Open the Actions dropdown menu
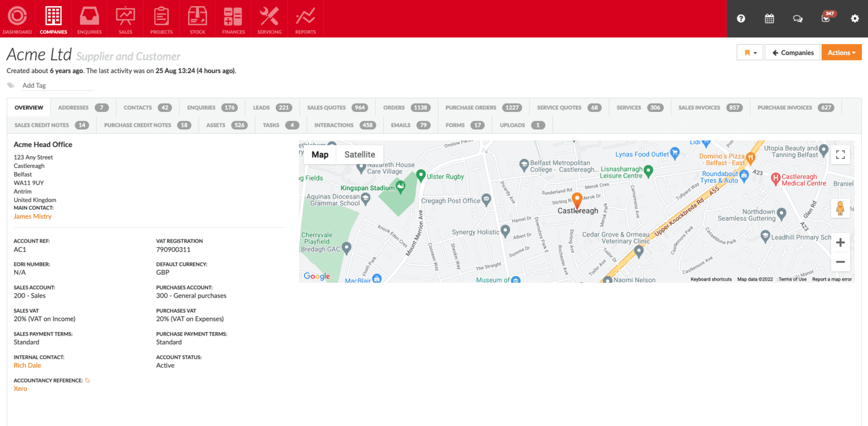 (841, 52)
